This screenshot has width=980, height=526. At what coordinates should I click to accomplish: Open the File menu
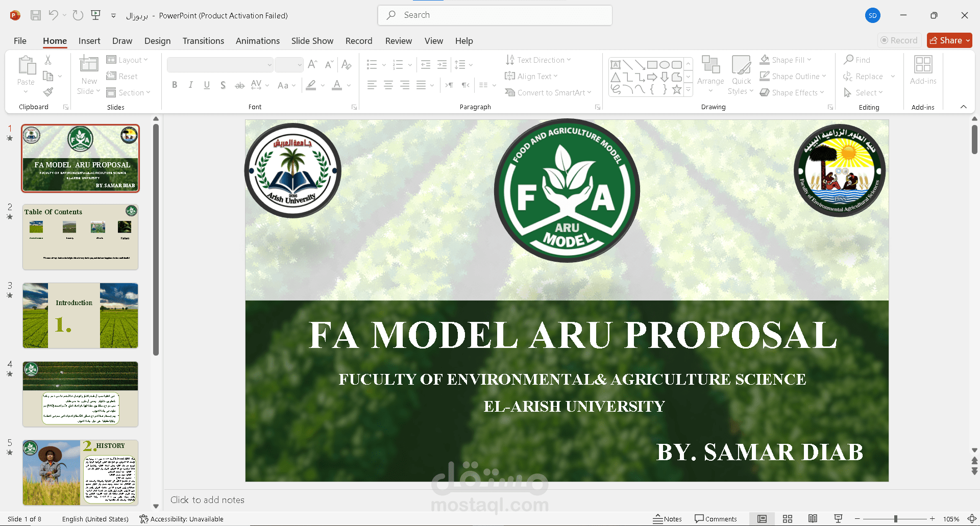(20, 41)
